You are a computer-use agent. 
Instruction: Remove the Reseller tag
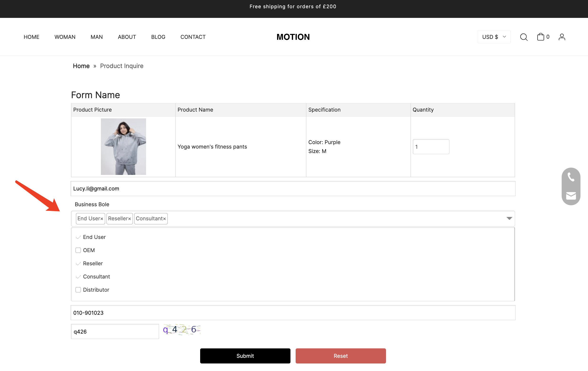129,219
